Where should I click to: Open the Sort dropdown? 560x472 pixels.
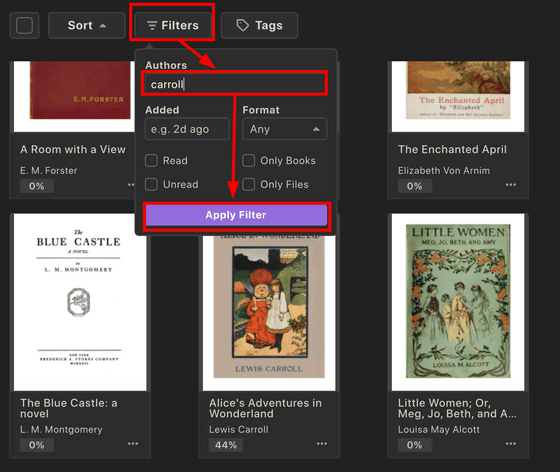point(87,25)
